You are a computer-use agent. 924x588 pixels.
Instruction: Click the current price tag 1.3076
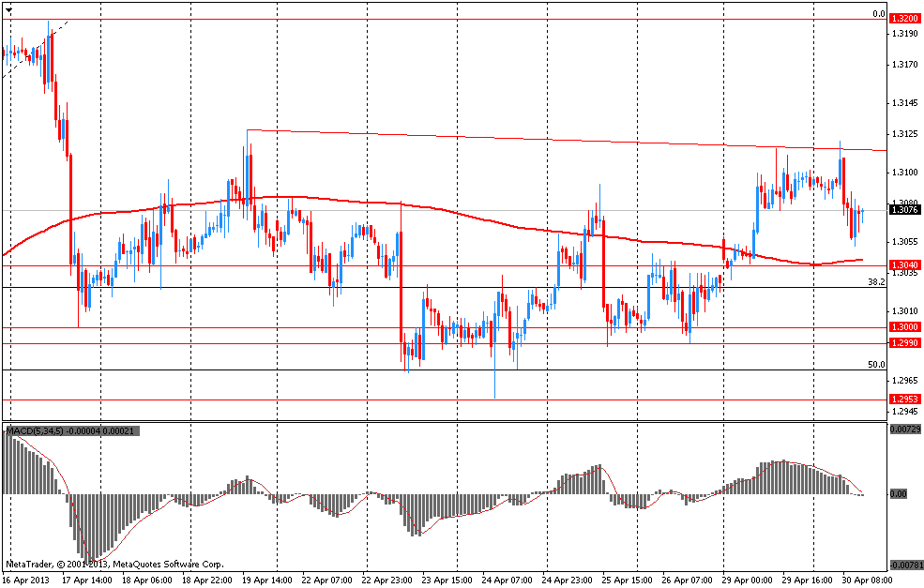(904, 210)
